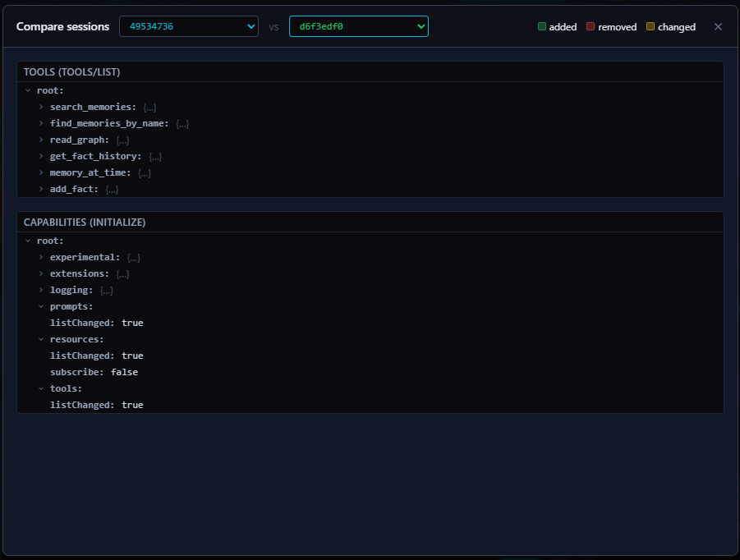The image size is (740, 560).
Task: Expand the read_graph node
Action: pos(41,140)
